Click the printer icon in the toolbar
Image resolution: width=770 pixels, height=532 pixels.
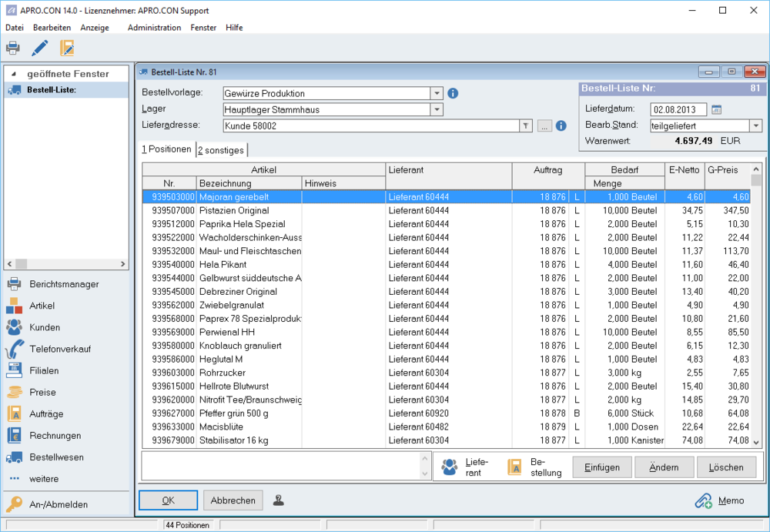click(13, 49)
